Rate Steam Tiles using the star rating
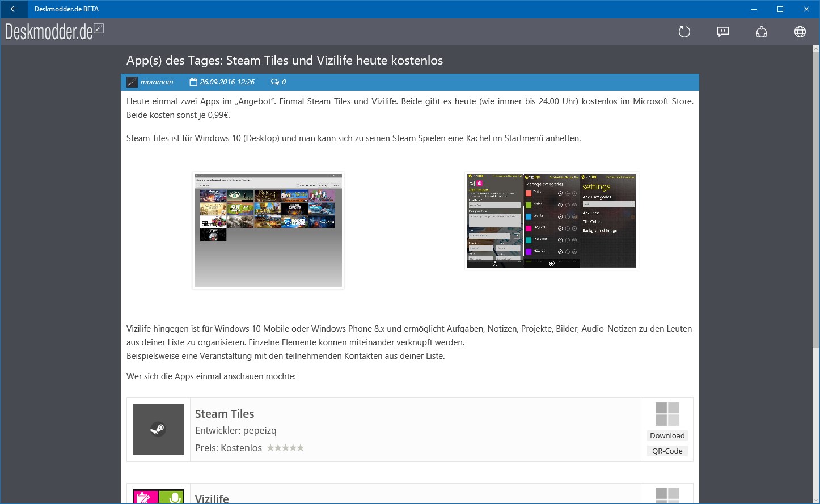 285,448
